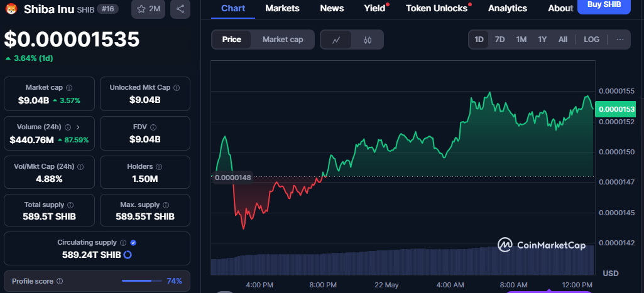644x293 pixels.
Task: Click the Unlocked Mkt Cap info icon
Action: (177, 87)
